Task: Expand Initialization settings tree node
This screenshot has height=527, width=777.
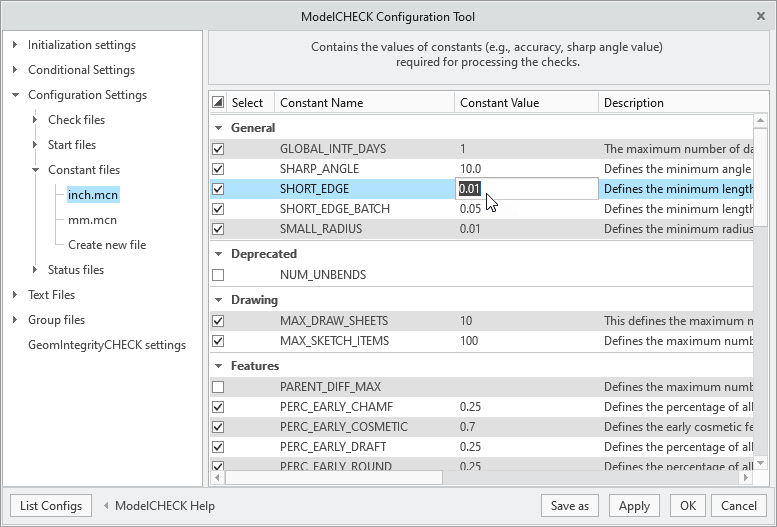Action: pyautogui.click(x=15, y=45)
